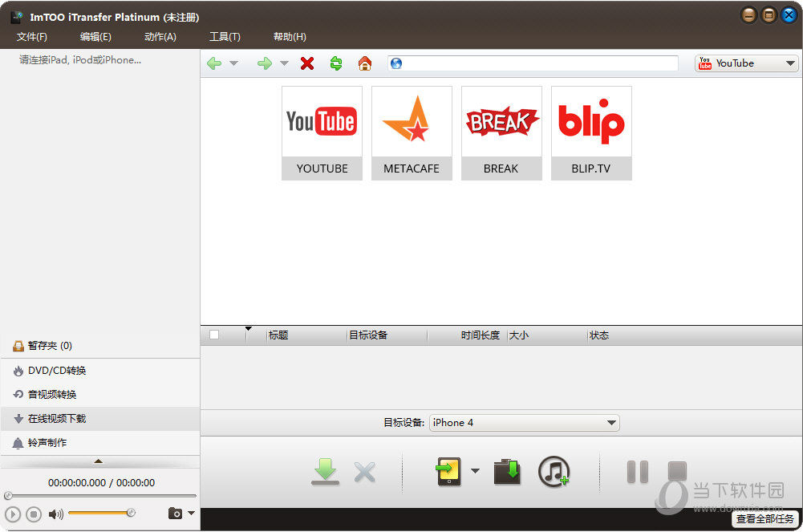
Task: Click the URL address field
Action: (533, 63)
